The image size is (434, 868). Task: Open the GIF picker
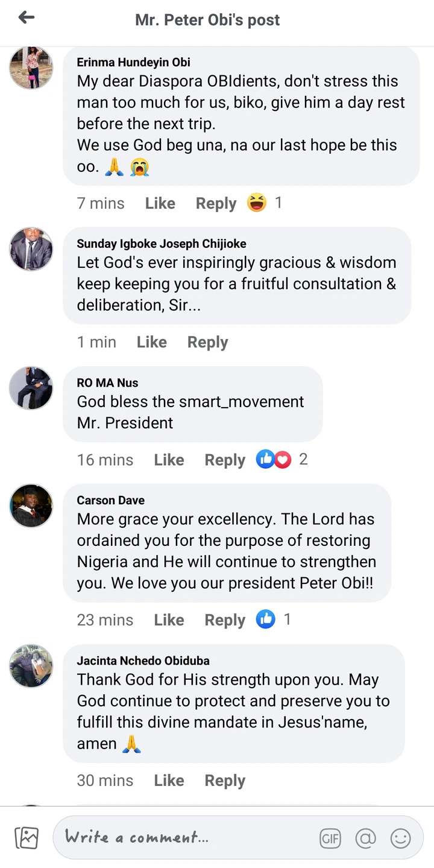tap(330, 838)
